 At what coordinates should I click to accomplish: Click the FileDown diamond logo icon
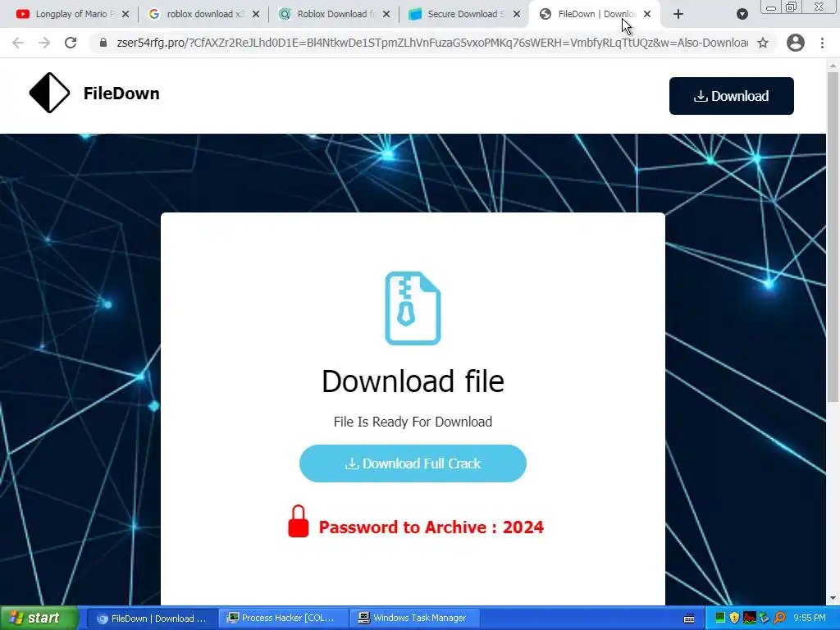(x=49, y=93)
